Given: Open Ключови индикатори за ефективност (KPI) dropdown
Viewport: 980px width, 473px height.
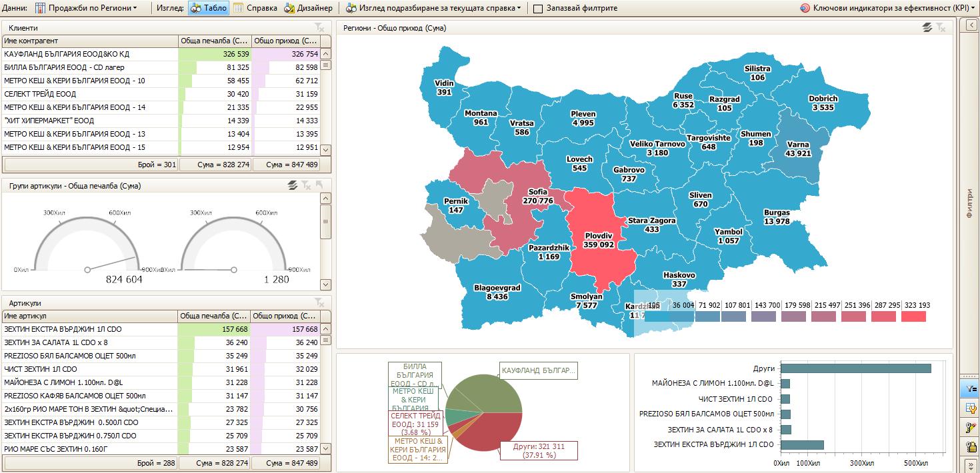Looking at the screenshot, I should tap(887, 8).
